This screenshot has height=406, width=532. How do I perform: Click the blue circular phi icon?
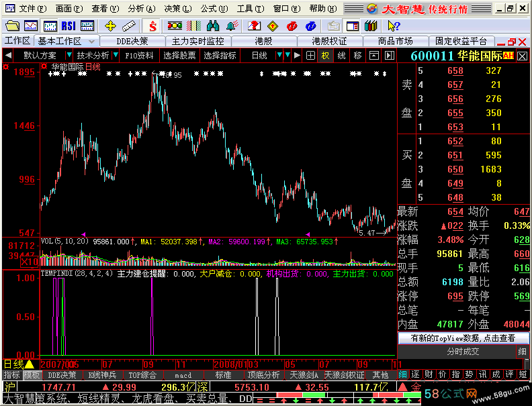click(310, 26)
